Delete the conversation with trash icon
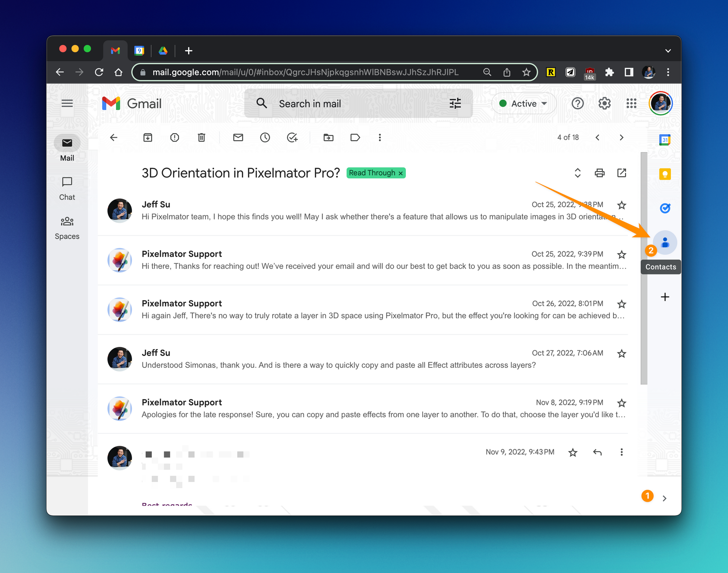Screen dimensions: 728x573 click(202, 137)
